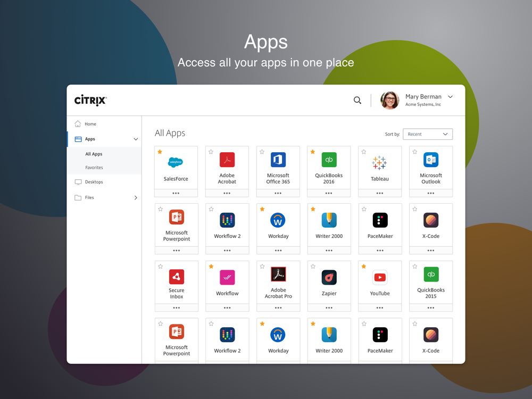Image resolution: width=532 pixels, height=399 pixels.
Task: Launch the Secure Inbox app icon
Action: (177, 277)
